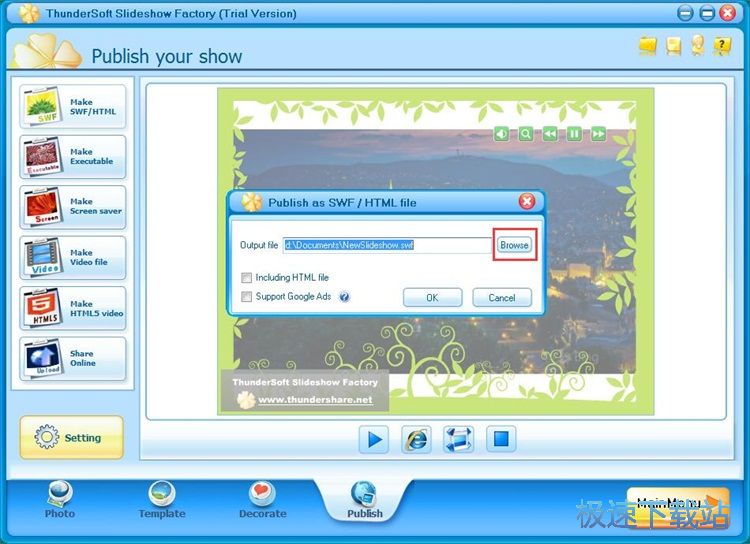Select Make SWF/HTML option
Screen dimensions: 750x544
point(73,106)
